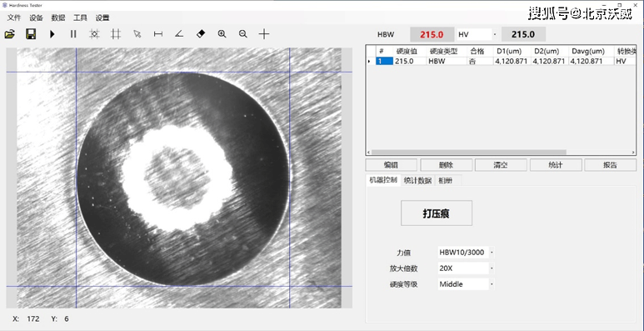This screenshot has width=644, height=331.
Task: Click the D2(um) 4,120.871 cell
Action: coord(549,61)
